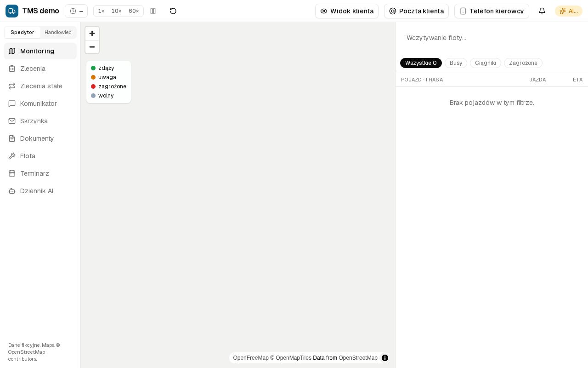Open the AI assistant sparkle badge
Viewport: 588px width, 368px height.
click(x=569, y=11)
